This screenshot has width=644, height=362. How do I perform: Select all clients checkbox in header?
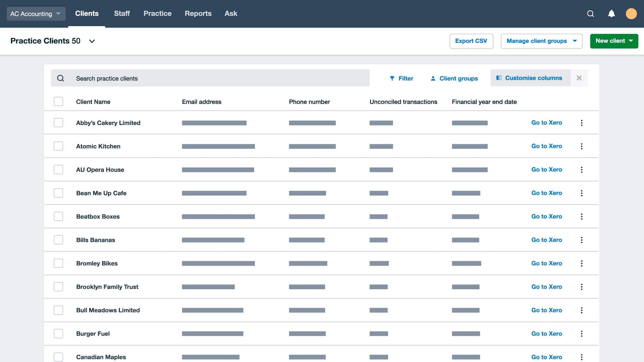pos(58,101)
